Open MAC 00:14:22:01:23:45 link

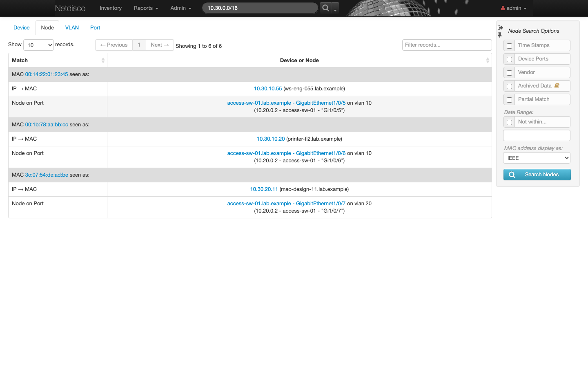coord(47,74)
